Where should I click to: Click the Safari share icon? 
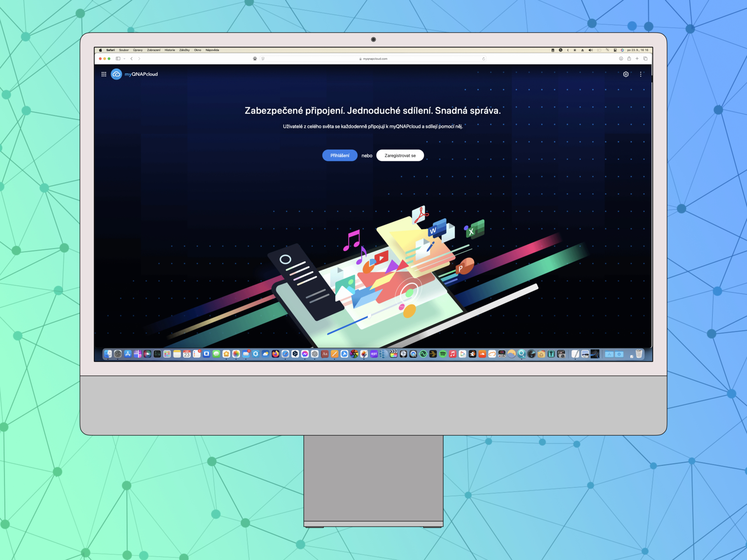tap(629, 59)
